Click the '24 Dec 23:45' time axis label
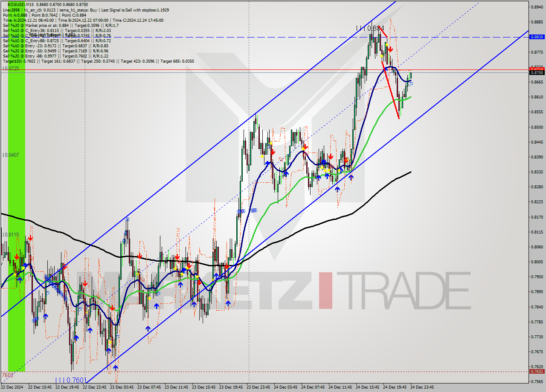The image size is (546, 392). pos(422,387)
